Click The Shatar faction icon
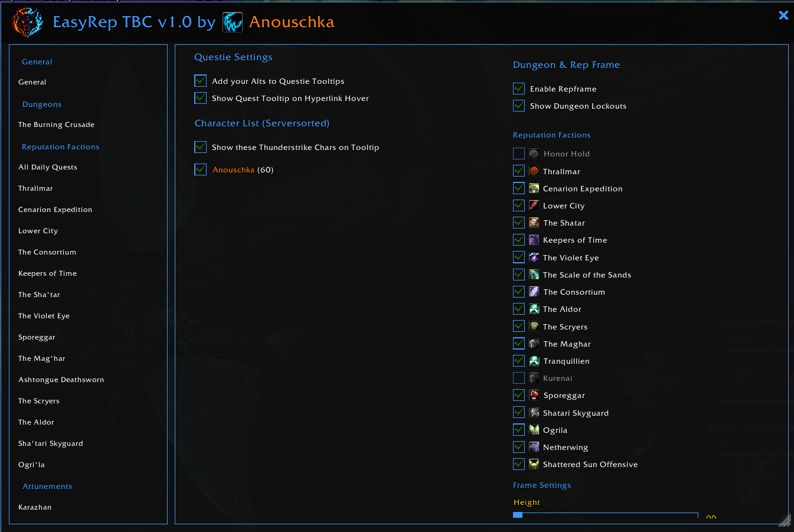Image resolution: width=794 pixels, height=532 pixels. pyautogui.click(x=534, y=223)
